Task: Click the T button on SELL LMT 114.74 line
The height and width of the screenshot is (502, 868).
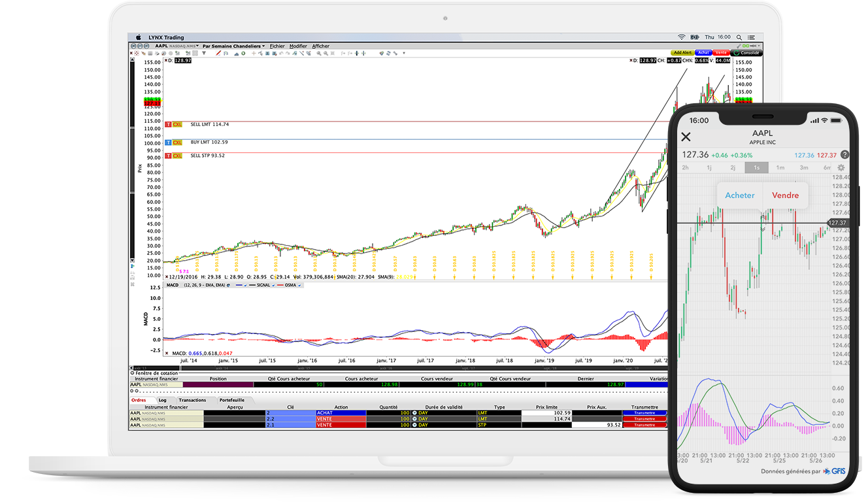Action: click(x=168, y=124)
